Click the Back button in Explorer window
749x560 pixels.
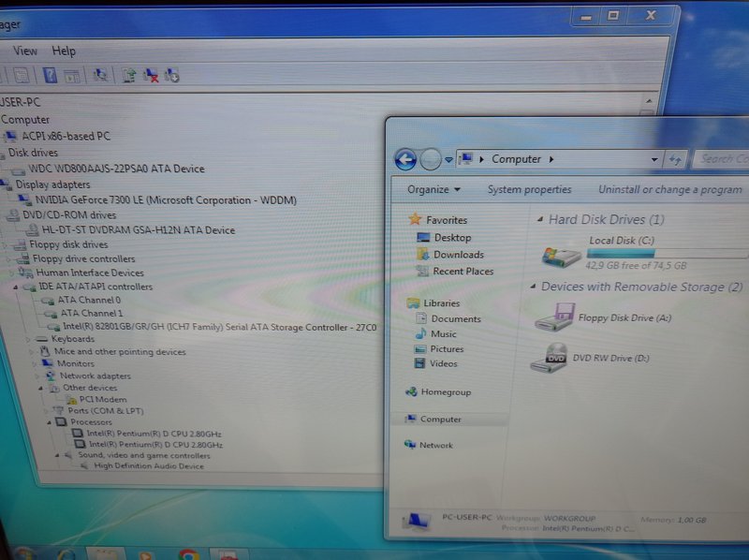coord(405,159)
